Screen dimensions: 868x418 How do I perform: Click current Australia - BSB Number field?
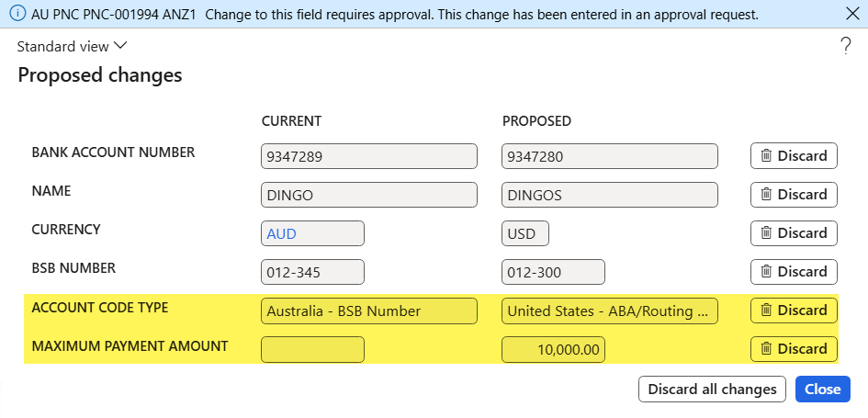[368, 311]
